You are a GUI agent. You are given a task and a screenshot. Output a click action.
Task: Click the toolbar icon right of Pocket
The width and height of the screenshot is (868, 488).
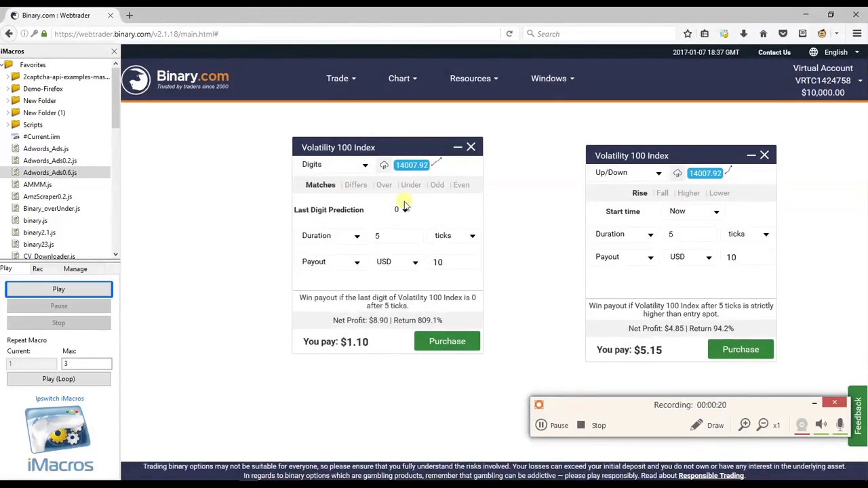[x=802, y=34]
